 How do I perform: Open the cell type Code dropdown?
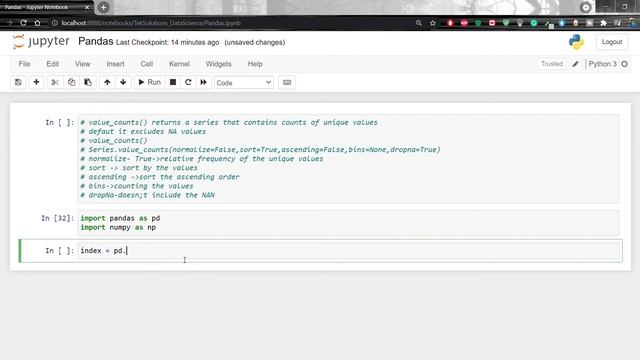pyautogui.click(x=244, y=83)
